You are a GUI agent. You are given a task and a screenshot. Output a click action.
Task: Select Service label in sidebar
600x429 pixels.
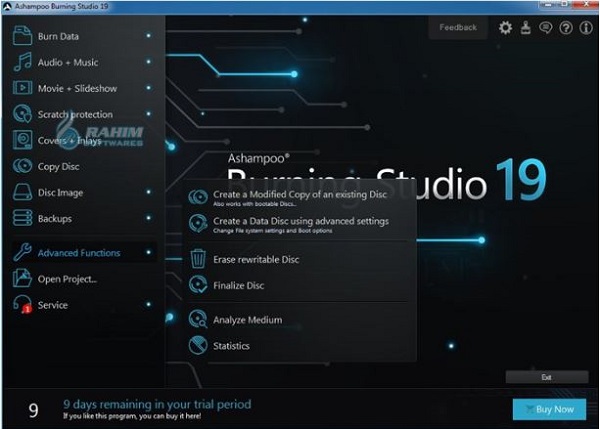pyautogui.click(x=52, y=305)
